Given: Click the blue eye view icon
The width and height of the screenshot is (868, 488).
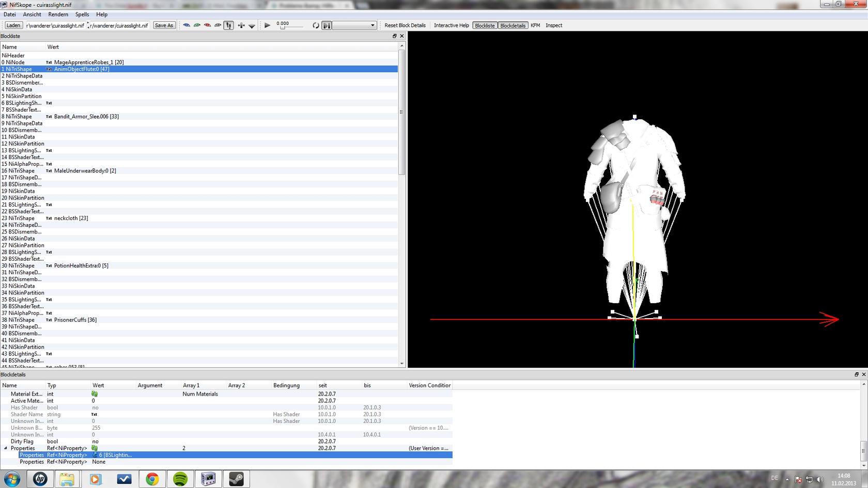Looking at the screenshot, I should [x=187, y=25].
